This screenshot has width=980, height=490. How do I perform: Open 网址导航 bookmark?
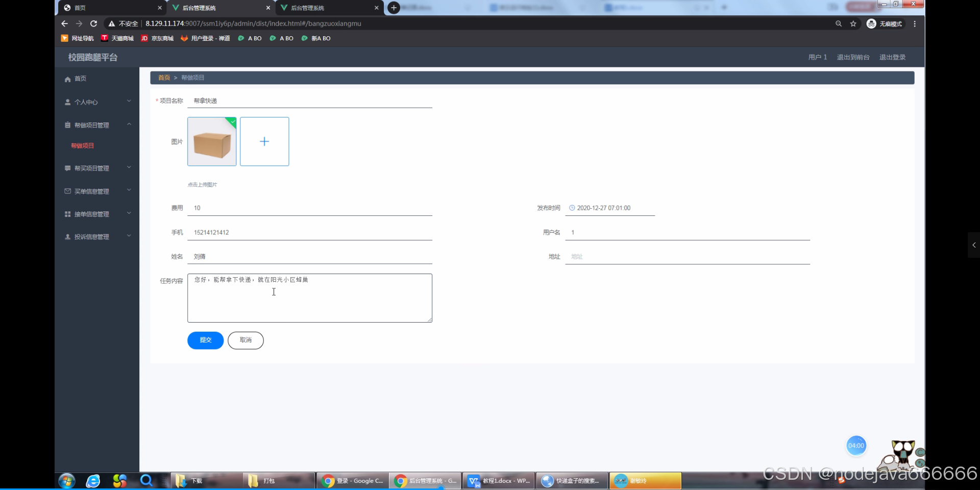coord(77,38)
